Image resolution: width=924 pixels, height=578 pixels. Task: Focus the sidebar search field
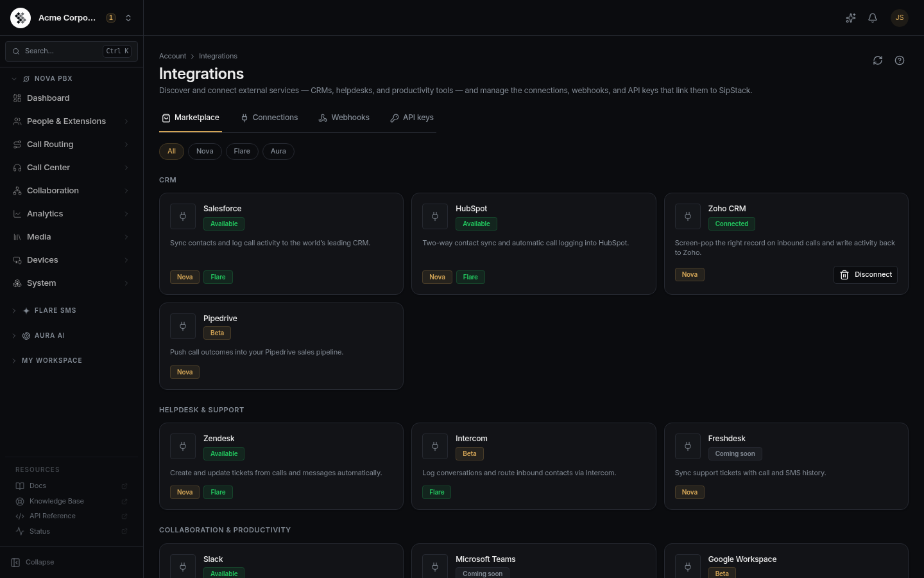click(x=71, y=51)
